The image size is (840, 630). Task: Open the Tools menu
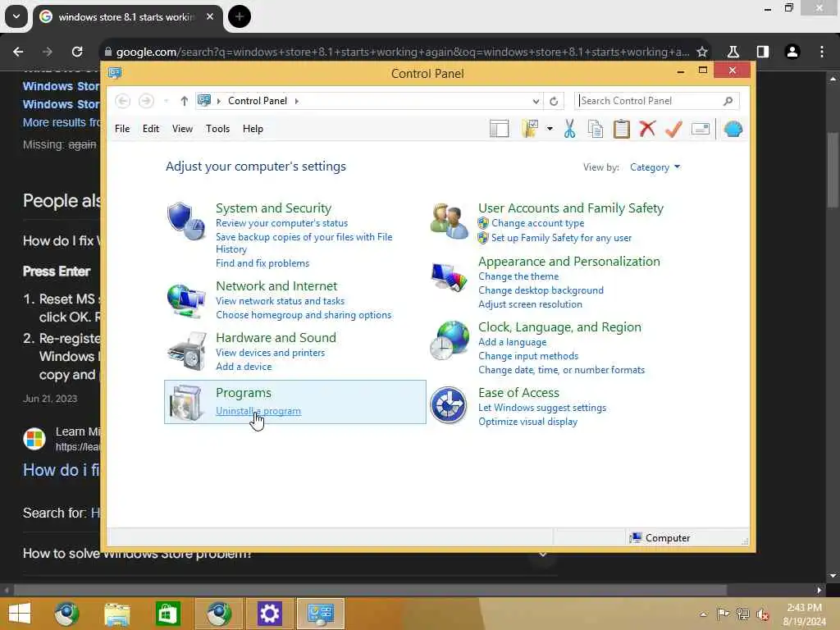click(217, 129)
